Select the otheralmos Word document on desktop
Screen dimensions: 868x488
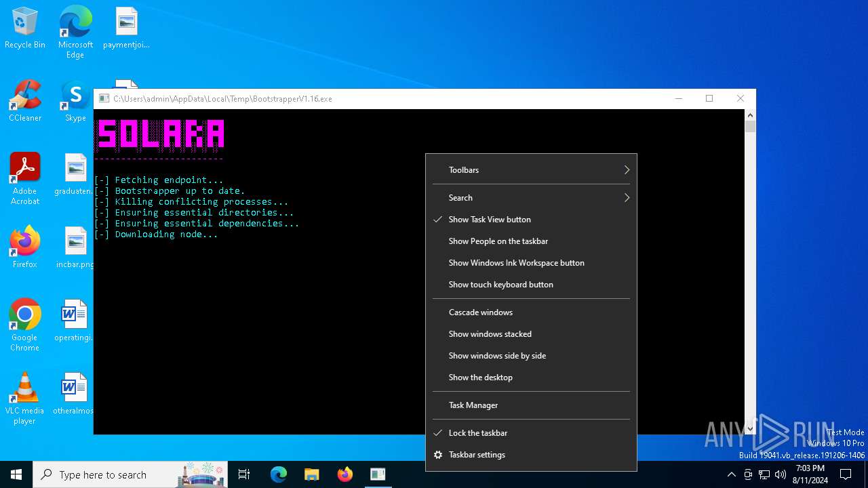click(x=73, y=394)
